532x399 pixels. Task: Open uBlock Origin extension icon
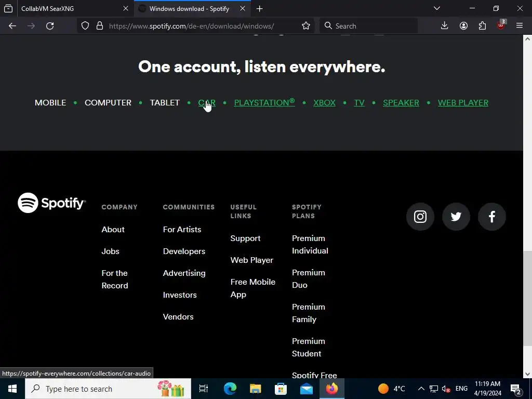click(501, 26)
